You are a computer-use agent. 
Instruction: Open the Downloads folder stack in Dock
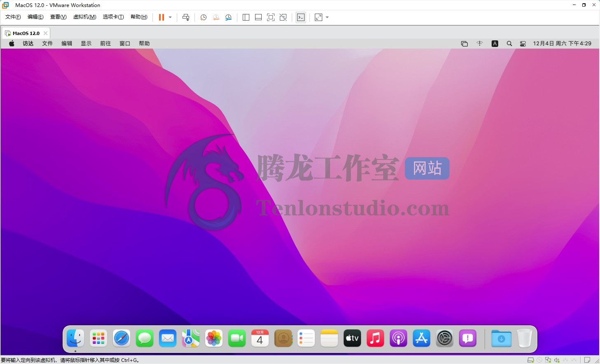pyautogui.click(x=502, y=338)
